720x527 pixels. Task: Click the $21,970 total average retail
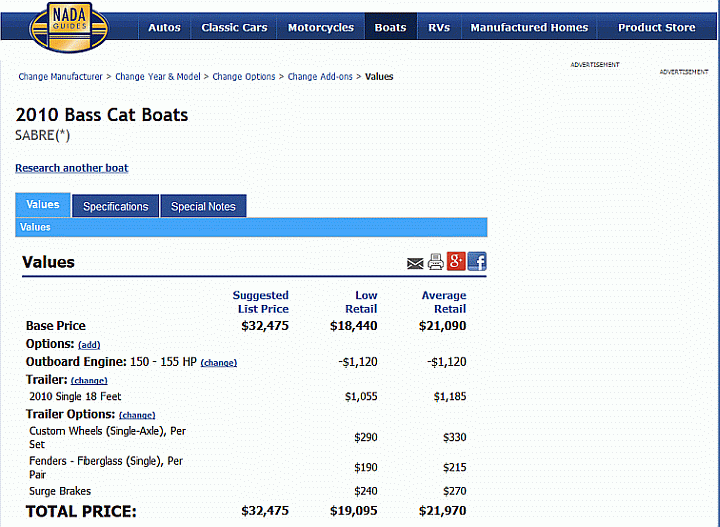click(442, 511)
